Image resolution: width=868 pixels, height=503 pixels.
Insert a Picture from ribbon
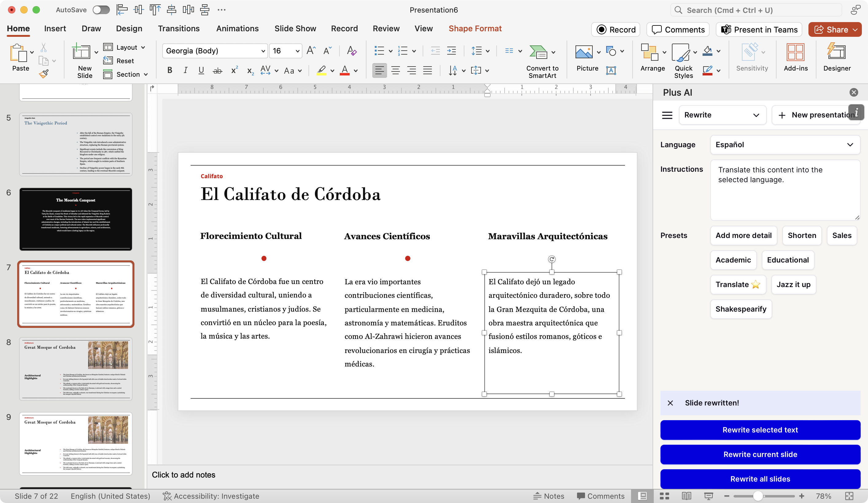[583, 53]
